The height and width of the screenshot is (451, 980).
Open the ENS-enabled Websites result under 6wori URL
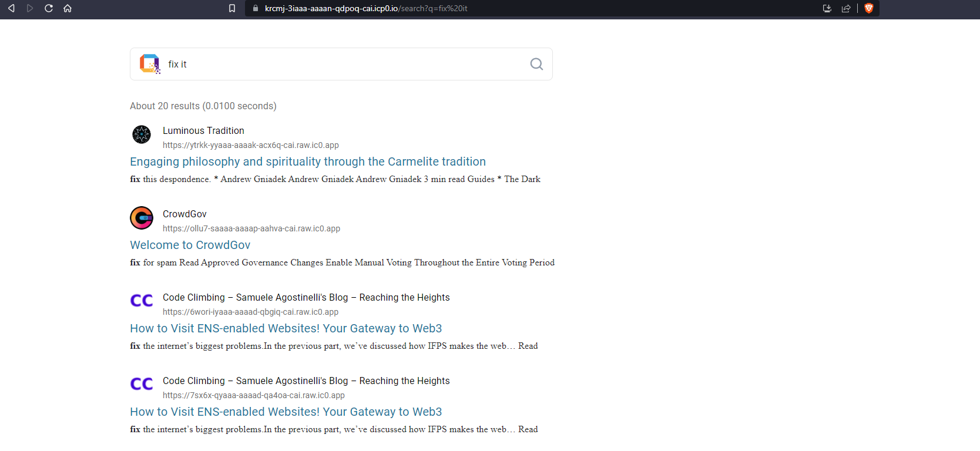pyautogui.click(x=286, y=328)
